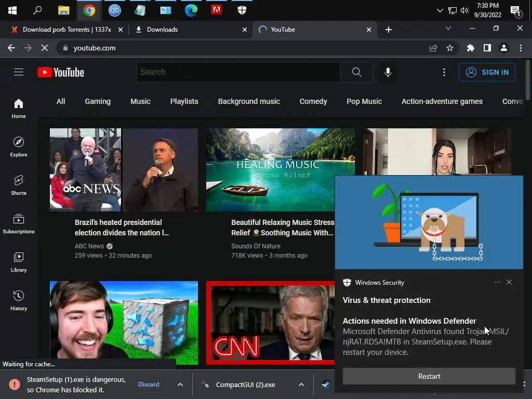The image size is (532, 399).
Task: Share this page icon
Action: tap(433, 48)
